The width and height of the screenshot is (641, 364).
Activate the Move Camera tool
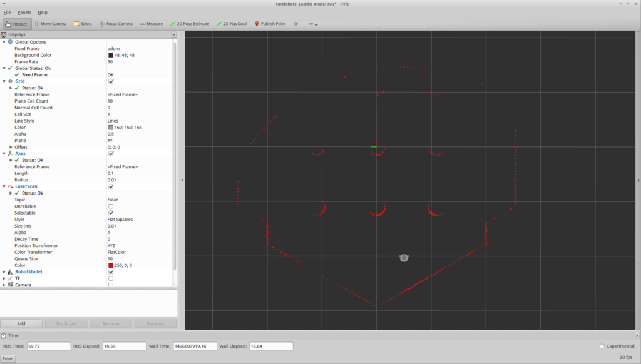tap(50, 24)
